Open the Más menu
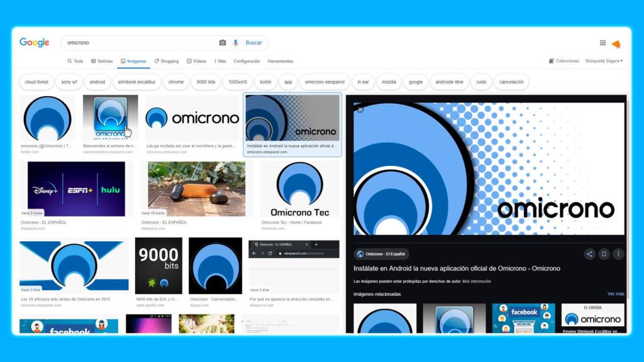This screenshot has width=644, height=362. click(220, 61)
